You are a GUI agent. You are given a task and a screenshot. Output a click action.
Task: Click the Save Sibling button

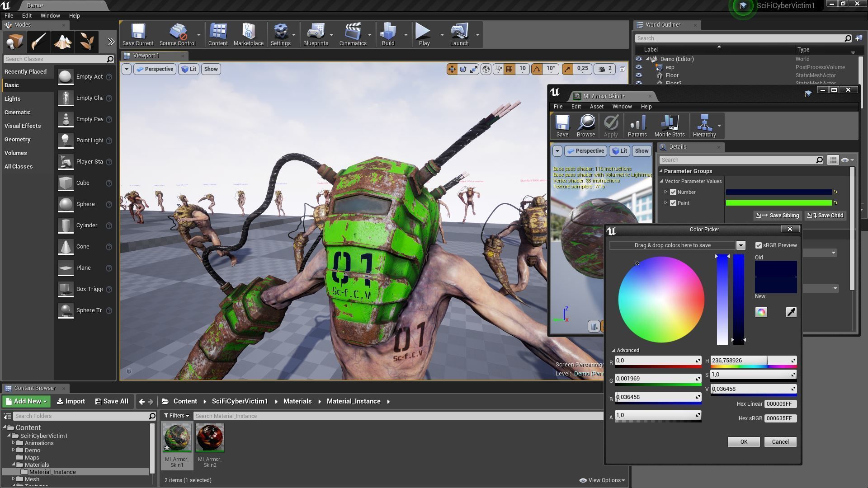(x=778, y=216)
